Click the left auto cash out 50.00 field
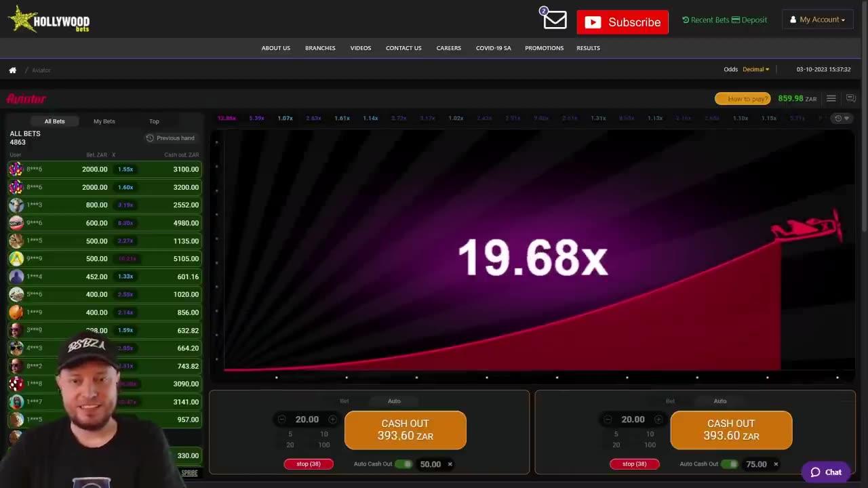Image resolution: width=868 pixels, height=488 pixels. pyautogui.click(x=430, y=464)
